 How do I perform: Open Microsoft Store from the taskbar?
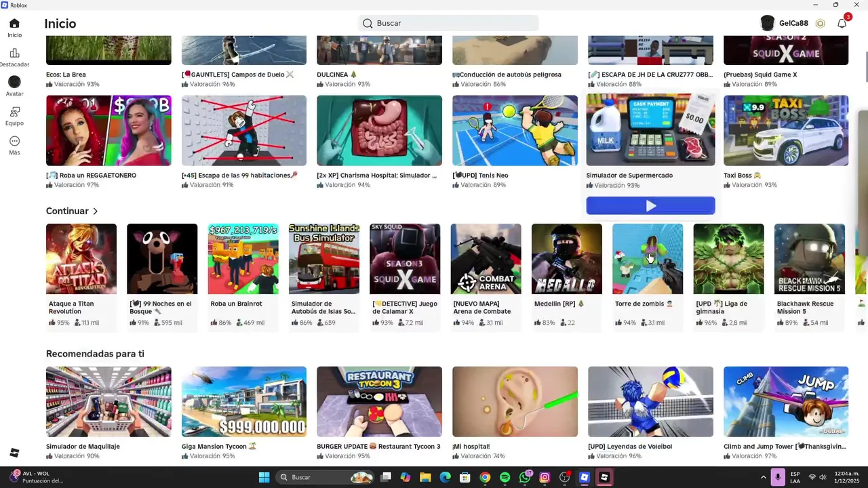point(465,477)
